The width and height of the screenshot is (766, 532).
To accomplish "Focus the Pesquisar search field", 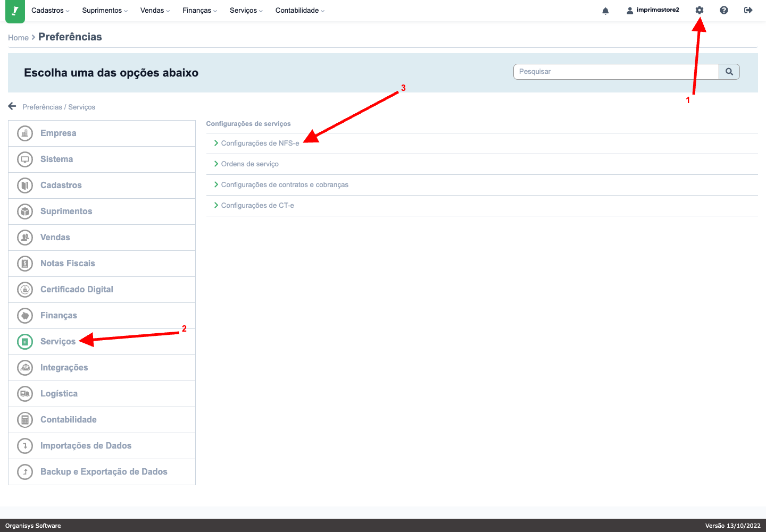I will coord(616,72).
